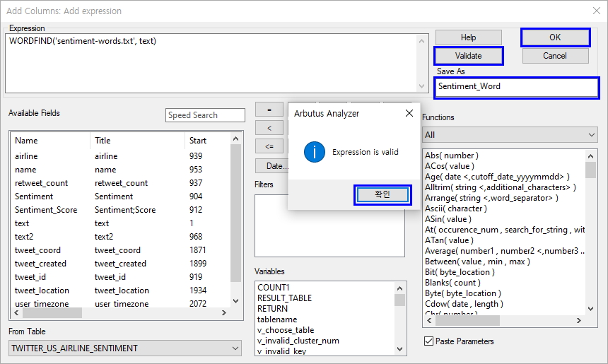The image size is (608, 364).
Task: Select the tweet_coord field row
Action: 120,250
